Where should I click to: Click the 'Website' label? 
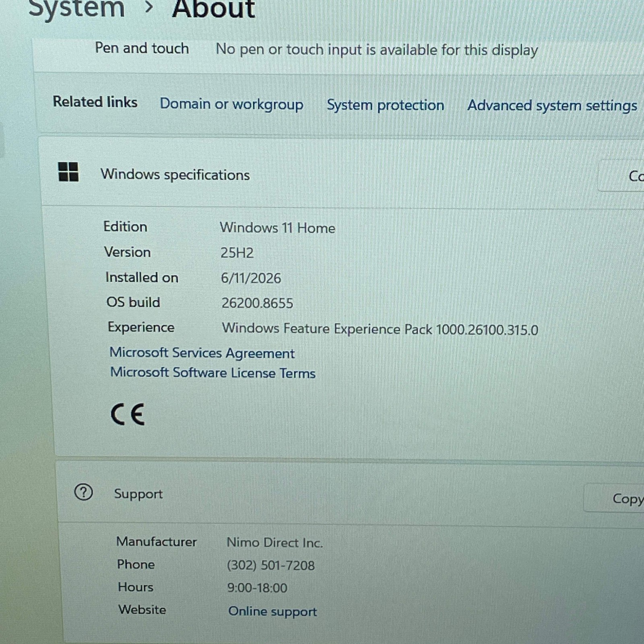142,609
